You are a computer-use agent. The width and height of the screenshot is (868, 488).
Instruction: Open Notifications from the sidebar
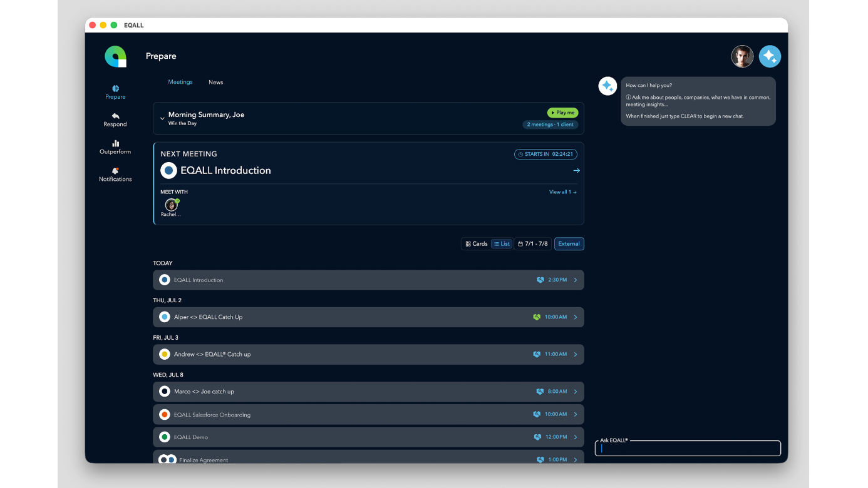tap(115, 175)
